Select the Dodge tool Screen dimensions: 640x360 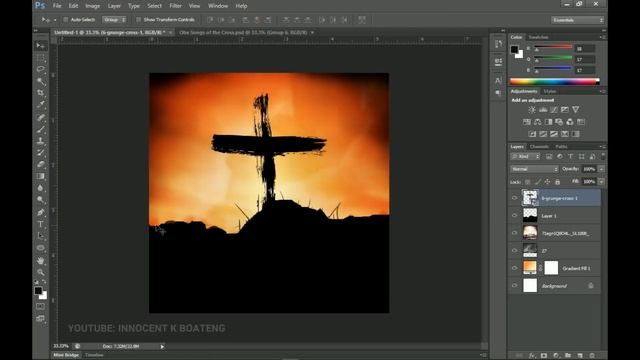40,200
